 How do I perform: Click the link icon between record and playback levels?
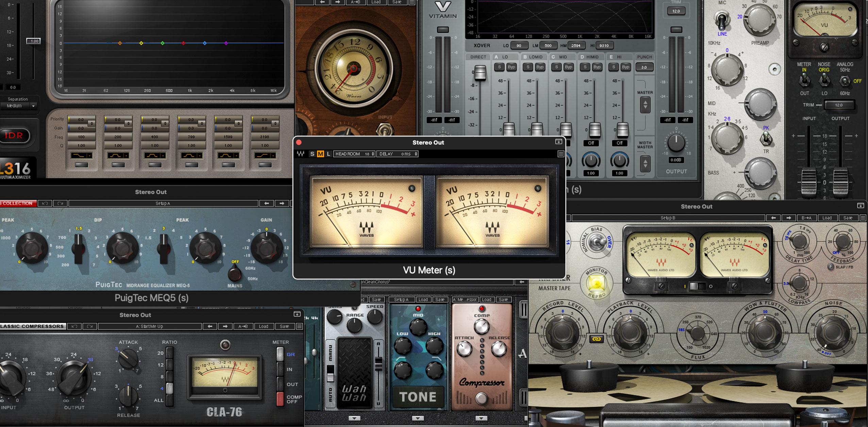[596, 339]
